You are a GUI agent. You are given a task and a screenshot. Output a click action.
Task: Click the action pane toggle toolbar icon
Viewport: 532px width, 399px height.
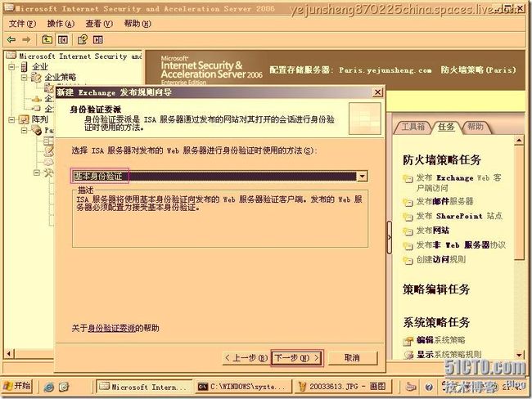(x=97, y=40)
